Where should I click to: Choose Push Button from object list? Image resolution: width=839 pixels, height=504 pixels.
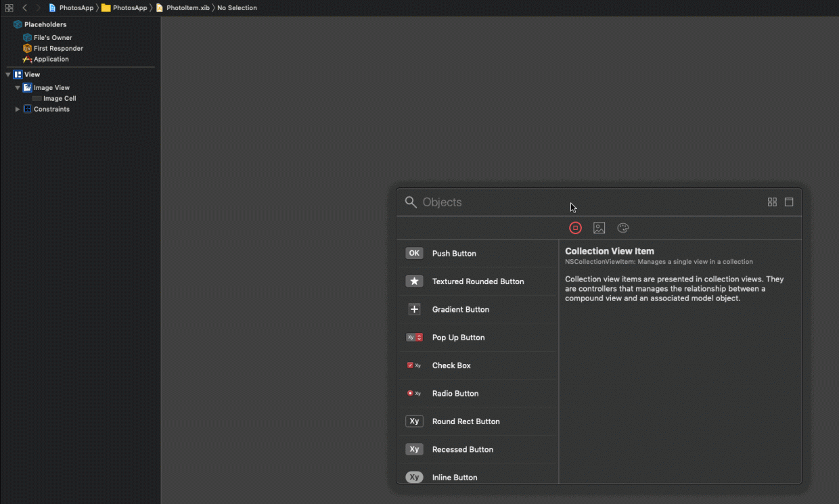click(x=454, y=254)
